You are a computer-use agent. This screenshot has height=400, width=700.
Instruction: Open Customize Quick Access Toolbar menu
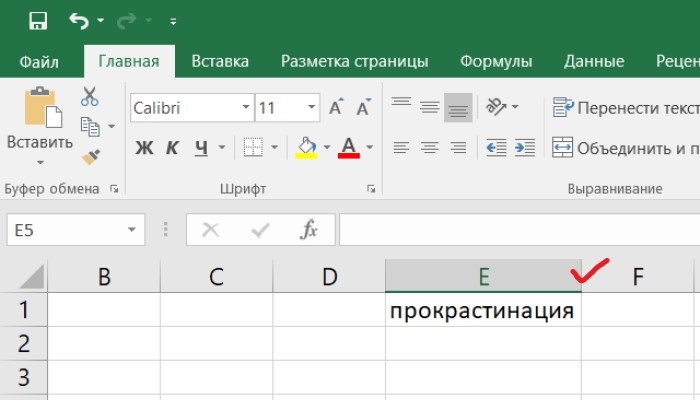click(x=173, y=21)
